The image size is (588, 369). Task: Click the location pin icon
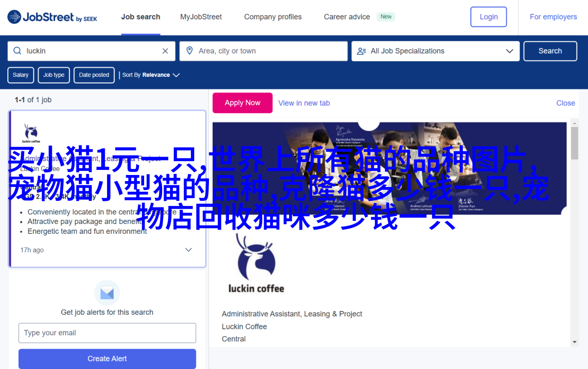coord(190,51)
